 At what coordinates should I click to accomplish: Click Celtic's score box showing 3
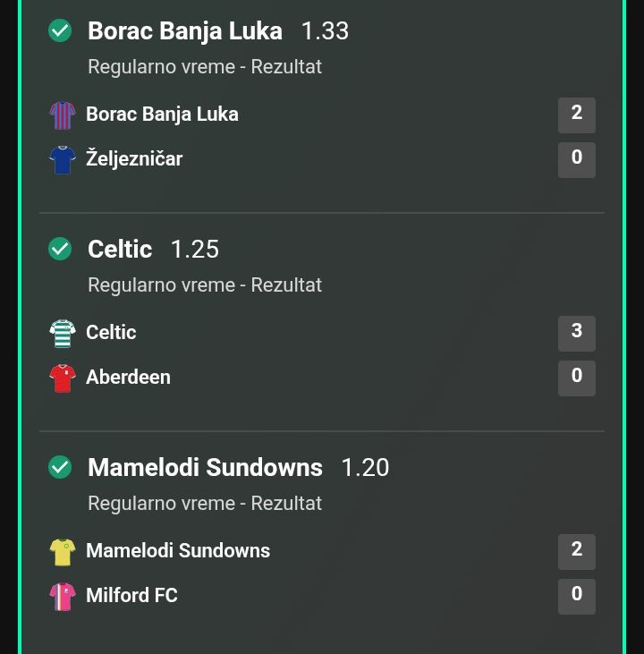[x=576, y=334]
